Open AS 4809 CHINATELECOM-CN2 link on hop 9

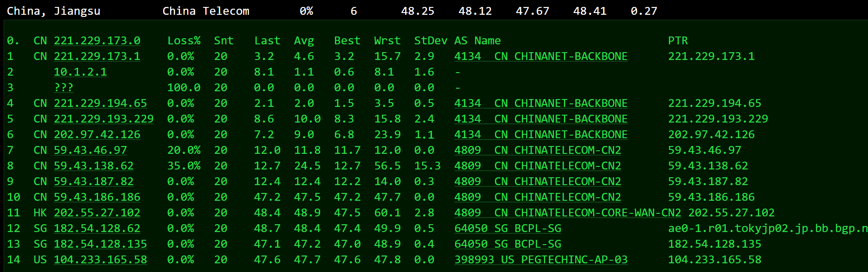click(538, 182)
